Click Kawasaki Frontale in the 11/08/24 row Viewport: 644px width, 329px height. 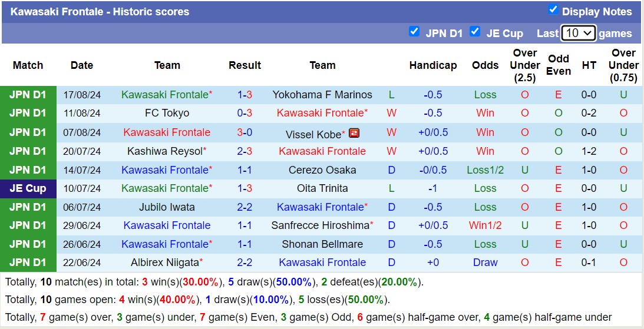(x=321, y=113)
